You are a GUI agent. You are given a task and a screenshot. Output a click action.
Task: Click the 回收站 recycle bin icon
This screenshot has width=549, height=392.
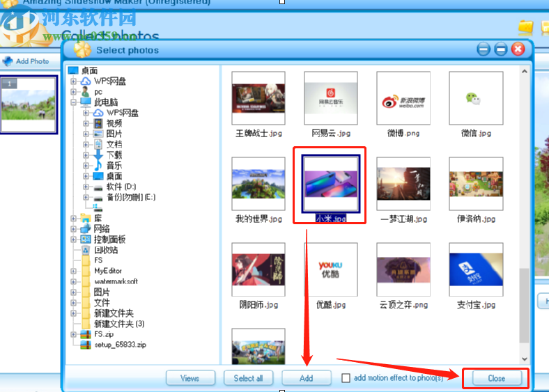[86, 250]
